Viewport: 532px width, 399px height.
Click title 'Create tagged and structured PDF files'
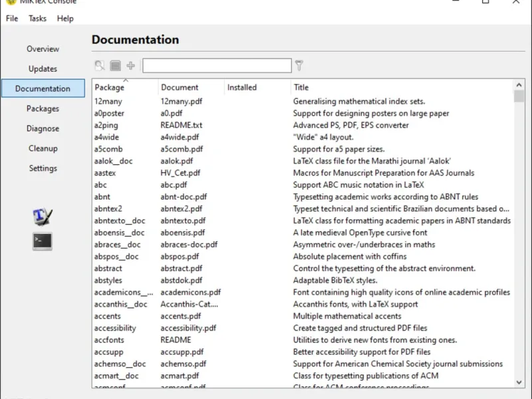coord(360,328)
